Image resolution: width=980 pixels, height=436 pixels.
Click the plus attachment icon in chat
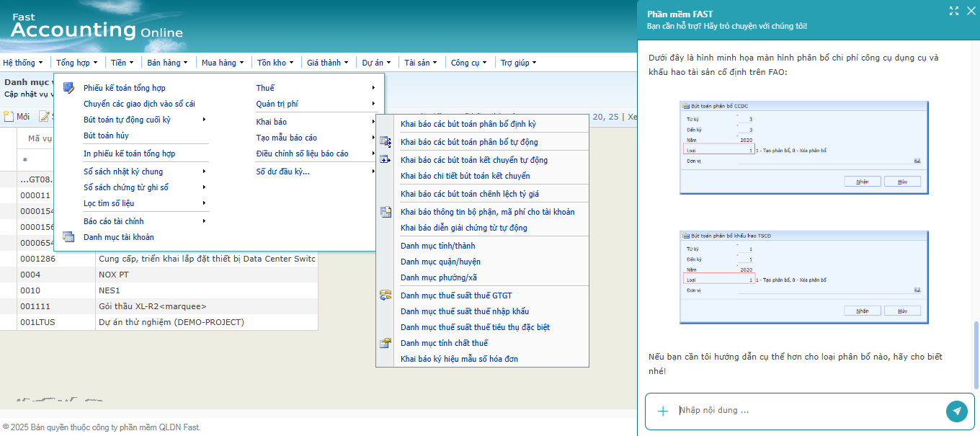[663, 411]
